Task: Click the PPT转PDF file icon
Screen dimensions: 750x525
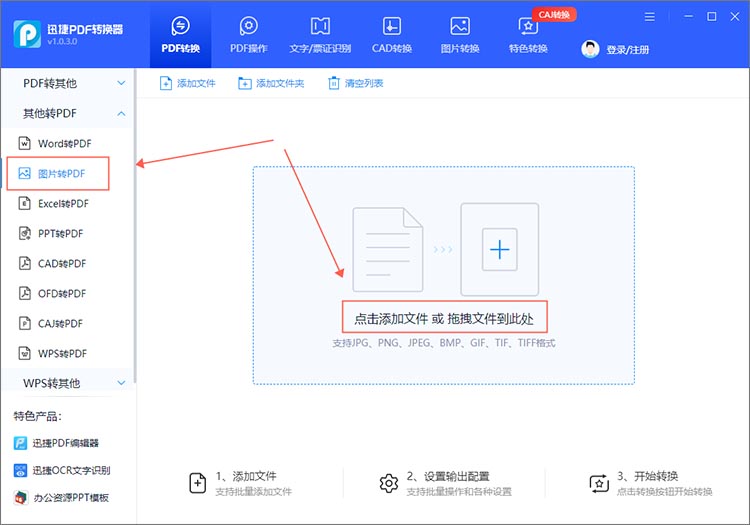Action: coord(24,233)
